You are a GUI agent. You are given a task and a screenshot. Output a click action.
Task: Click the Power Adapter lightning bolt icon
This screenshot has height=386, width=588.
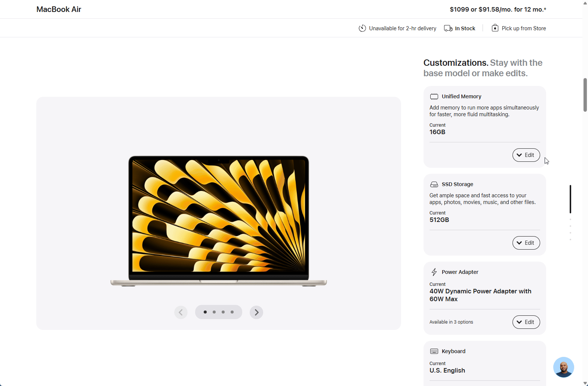coord(434,272)
